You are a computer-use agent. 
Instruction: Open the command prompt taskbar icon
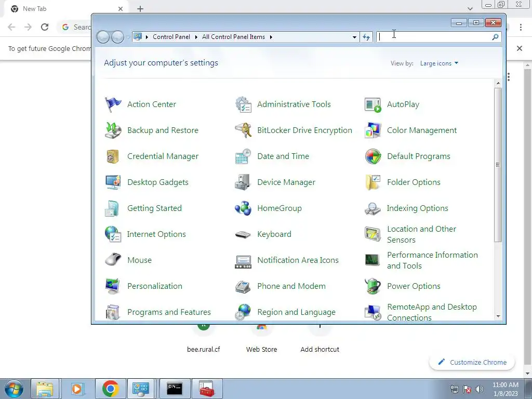pos(175,389)
